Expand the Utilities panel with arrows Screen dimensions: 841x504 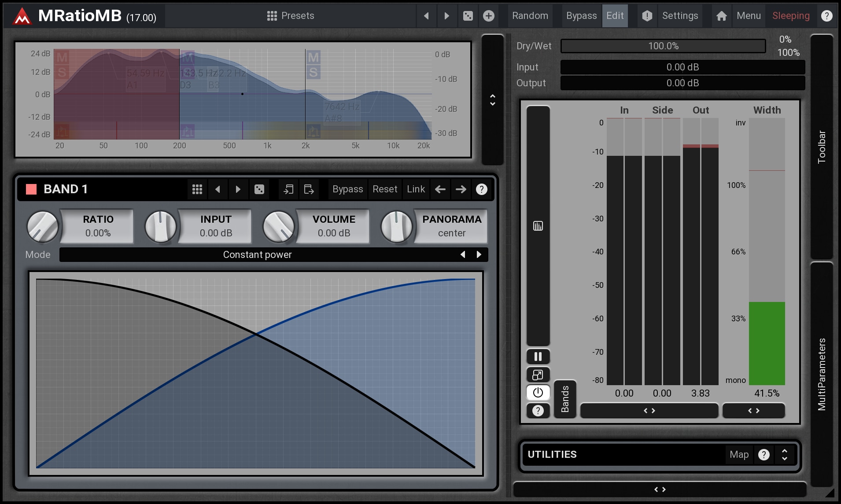(x=784, y=455)
